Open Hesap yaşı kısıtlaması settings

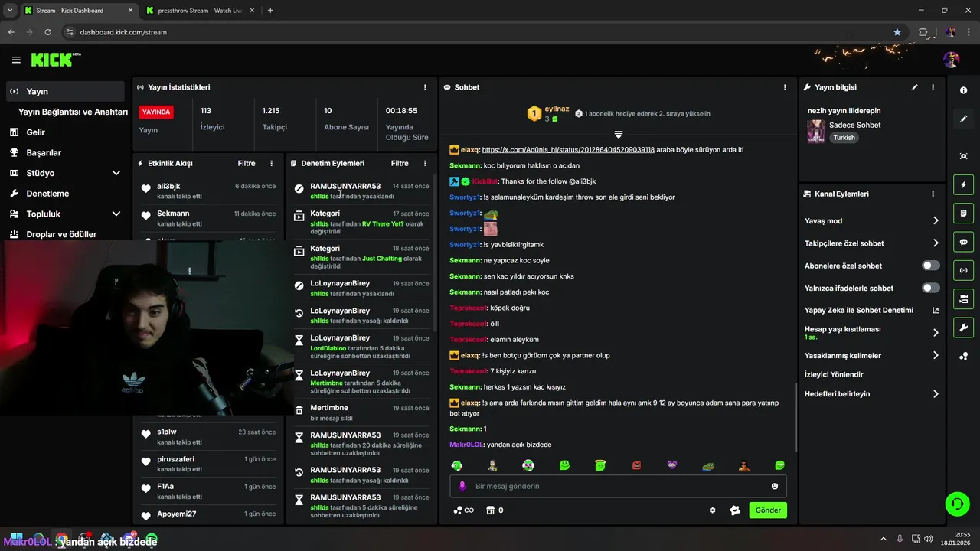point(871,333)
